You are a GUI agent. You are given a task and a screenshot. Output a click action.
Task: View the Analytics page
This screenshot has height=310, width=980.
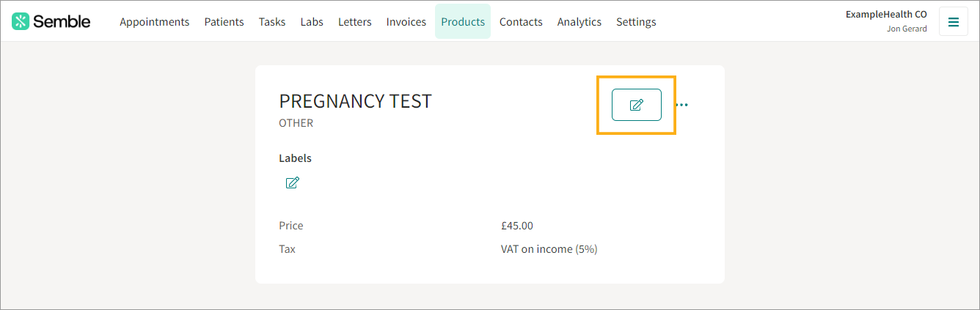(x=579, y=22)
